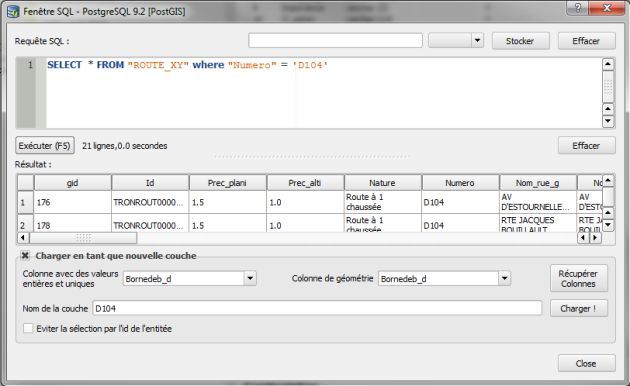Click the Exécuter (F5) button
The height and width of the screenshot is (386, 630).
coord(45,145)
